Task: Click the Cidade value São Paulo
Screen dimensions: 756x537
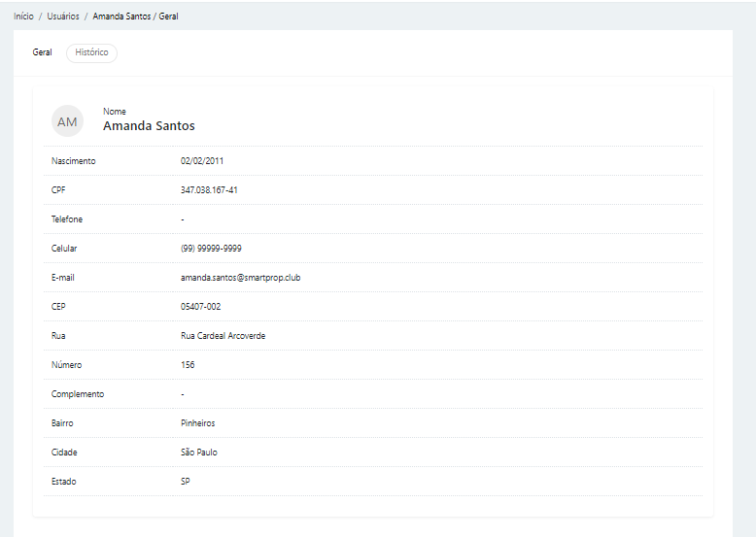Action: 199,453
